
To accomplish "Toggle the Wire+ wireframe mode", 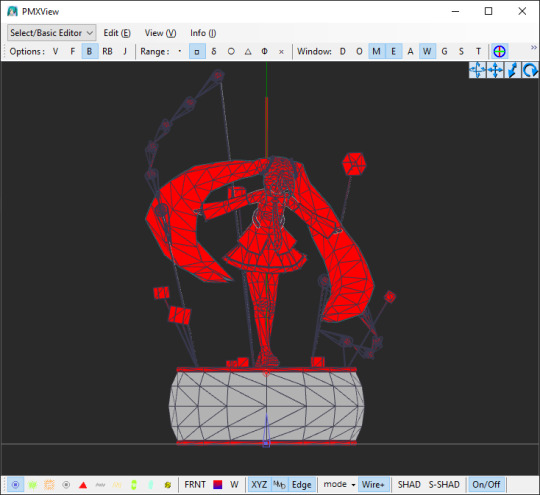I will click(373, 485).
